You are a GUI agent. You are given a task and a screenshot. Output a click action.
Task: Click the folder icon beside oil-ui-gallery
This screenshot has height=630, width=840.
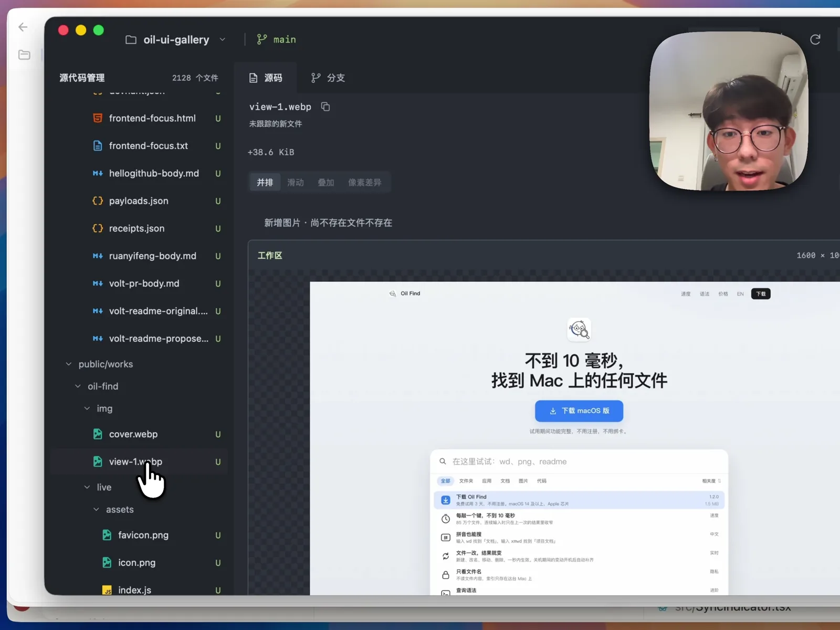pos(131,40)
